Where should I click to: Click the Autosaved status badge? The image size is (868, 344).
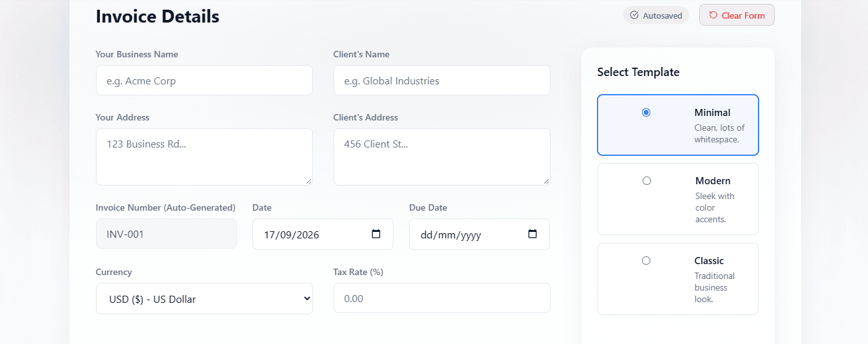coord(656,15)
